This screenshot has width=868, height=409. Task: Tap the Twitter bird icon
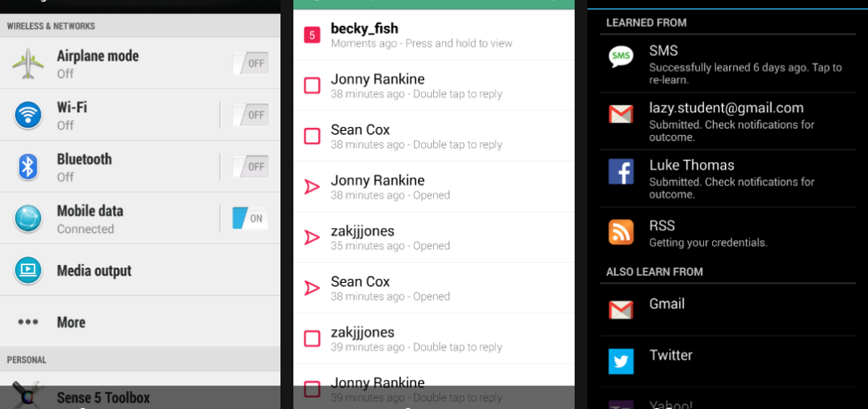[621, 361]
